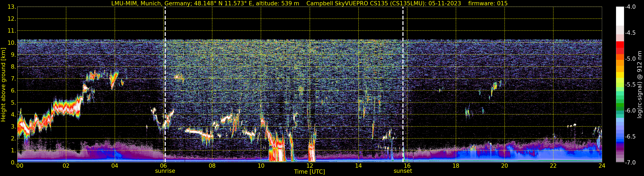Click the '-4.5' colorbar tick label
Screen dimensions: 644x176
630,33
